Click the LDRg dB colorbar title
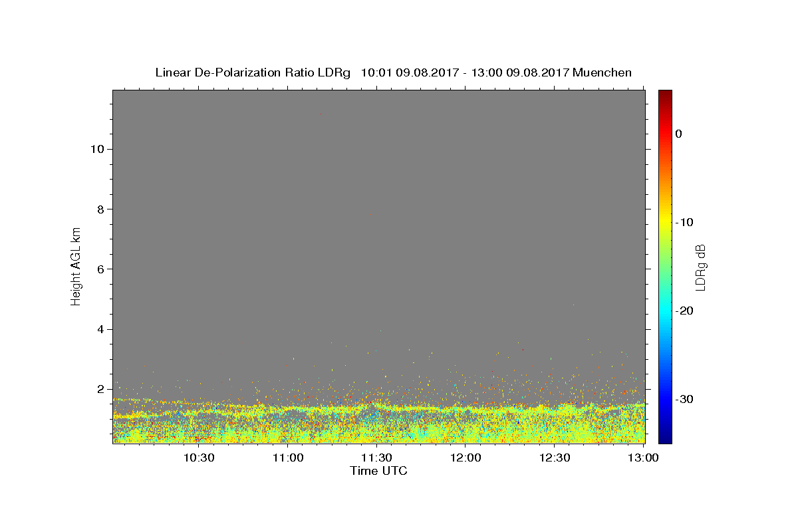 [x=700, y=267]
